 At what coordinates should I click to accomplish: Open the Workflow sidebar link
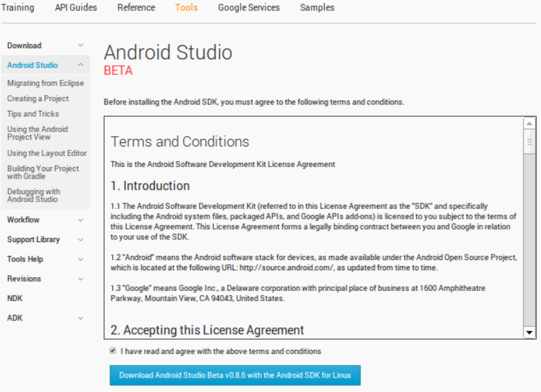[x=23, y=220]
